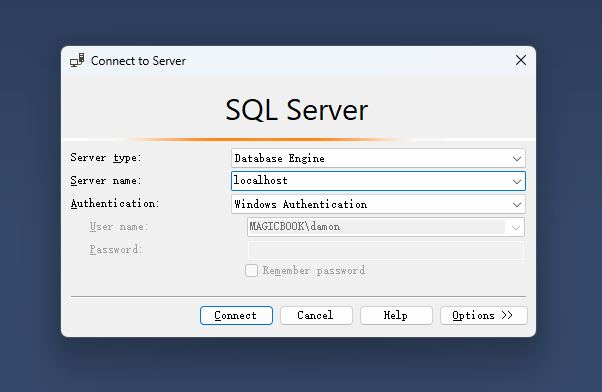Click the Server name field showing localhost

(x=378, y=181)
